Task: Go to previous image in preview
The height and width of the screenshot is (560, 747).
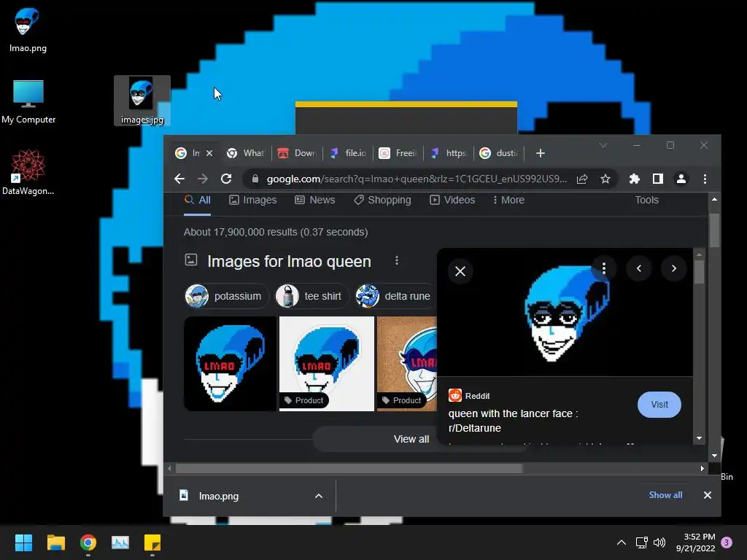Action: (x=639, y=268)
